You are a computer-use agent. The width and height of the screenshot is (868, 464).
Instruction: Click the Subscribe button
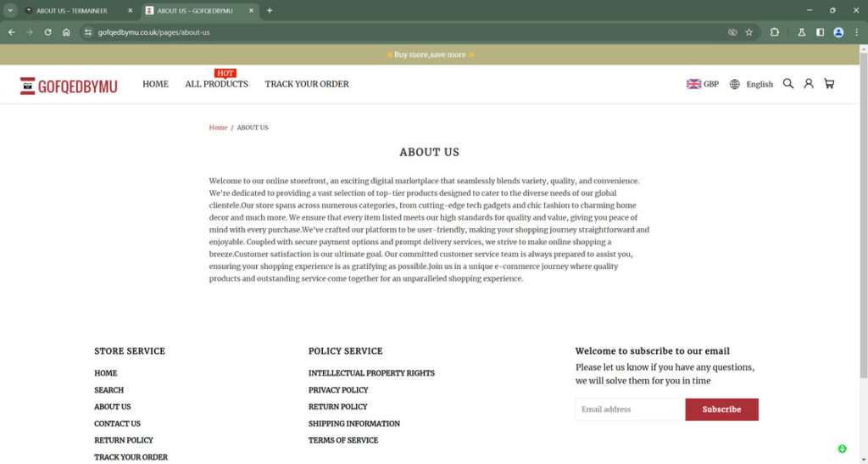[722, 410]
